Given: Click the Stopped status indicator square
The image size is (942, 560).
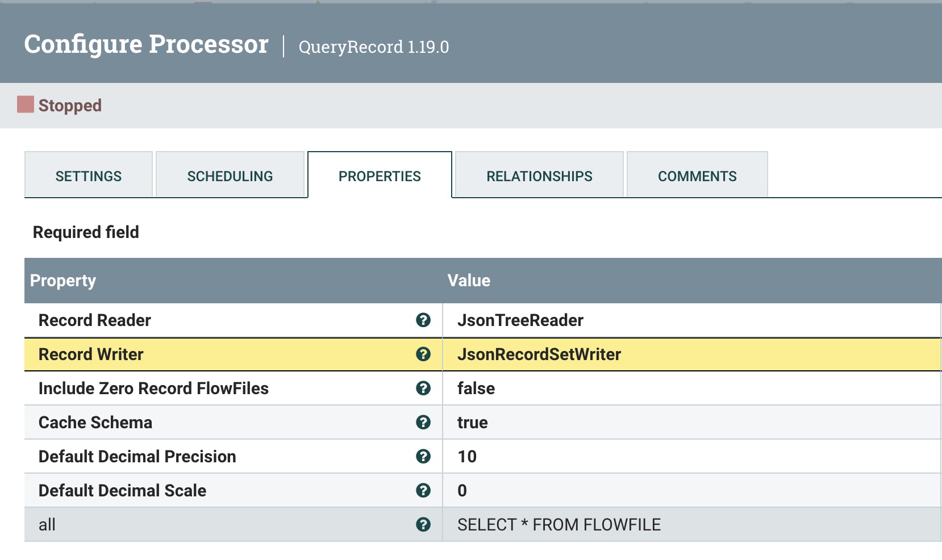Looking at the screenshot, I should point(26,103).
